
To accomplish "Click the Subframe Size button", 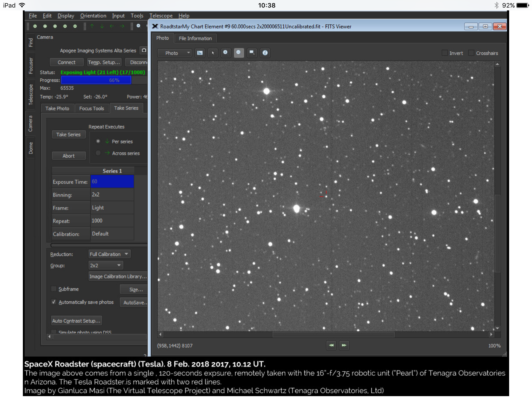I will click(x=134, y=289).
